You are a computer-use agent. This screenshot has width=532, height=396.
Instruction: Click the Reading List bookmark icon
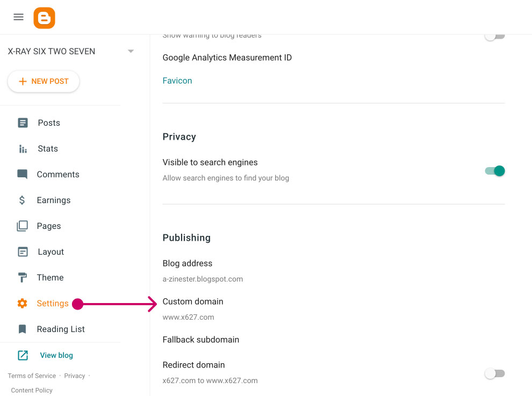coord(23,329)
